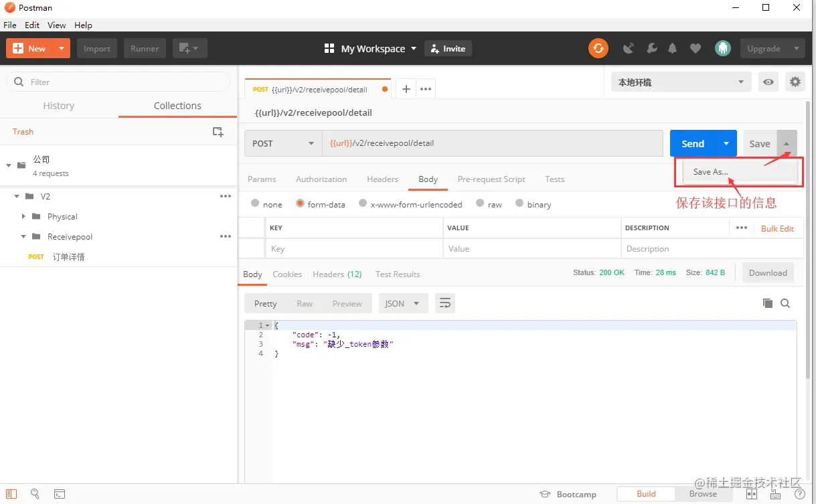Open tab options three dots

(426, 89)
